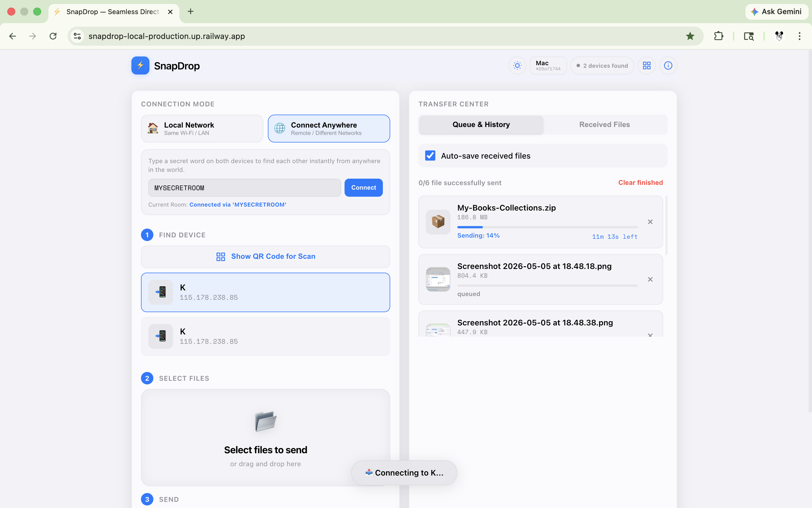Click 'Connected via MYSECRETROOM' room status text
This screenshot has width=812, height=508.
click(238, 205)
